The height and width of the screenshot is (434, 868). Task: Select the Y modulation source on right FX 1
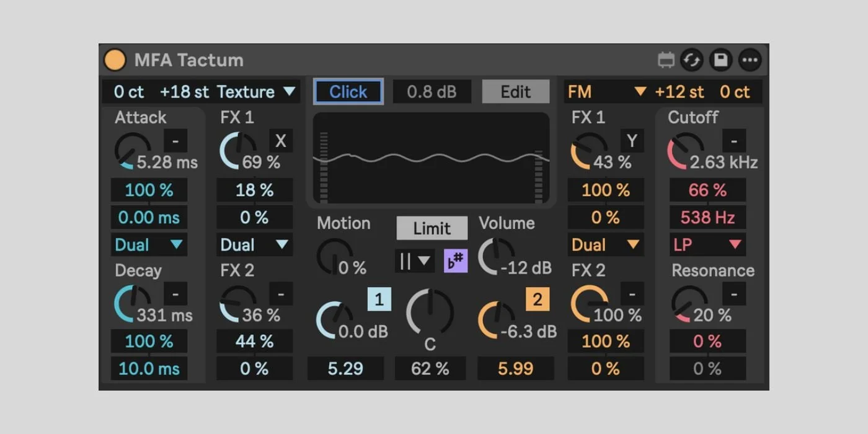point(632,141)
